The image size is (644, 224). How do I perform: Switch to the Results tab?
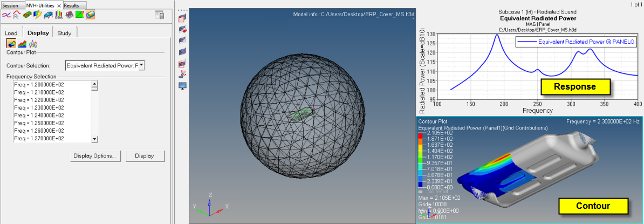tap(71, 5)
